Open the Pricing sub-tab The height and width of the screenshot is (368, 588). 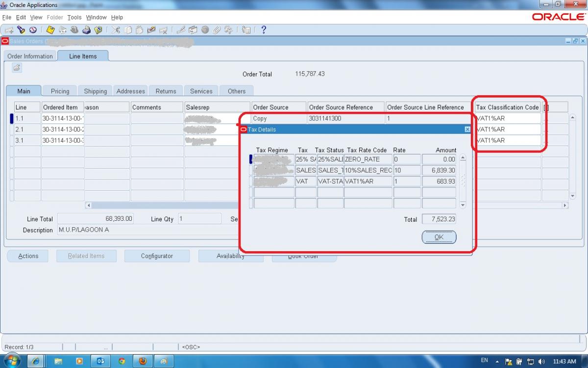click(60, 91)
